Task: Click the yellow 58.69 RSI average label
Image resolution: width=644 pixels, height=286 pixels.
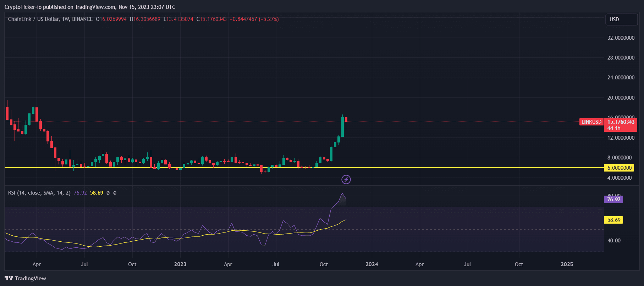Action: [613, 220]
